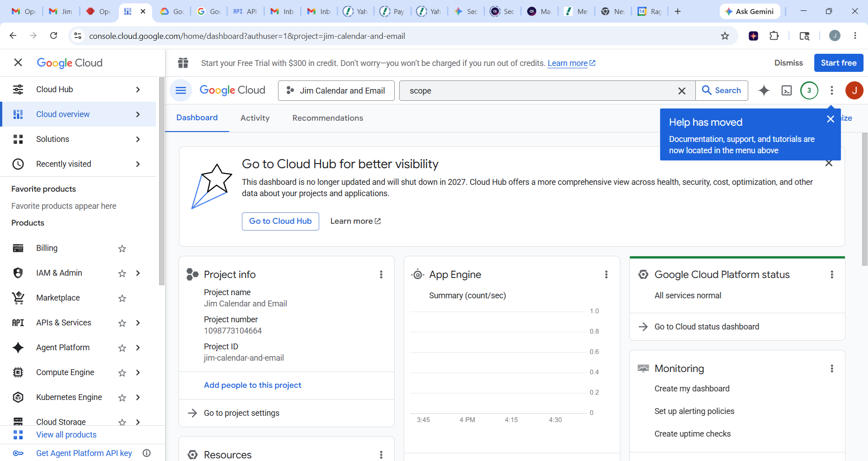Viewport: 868px width, 461px height.
Task: Activate Cloud Shell terminal icon
Action: (x=787, y=90)
